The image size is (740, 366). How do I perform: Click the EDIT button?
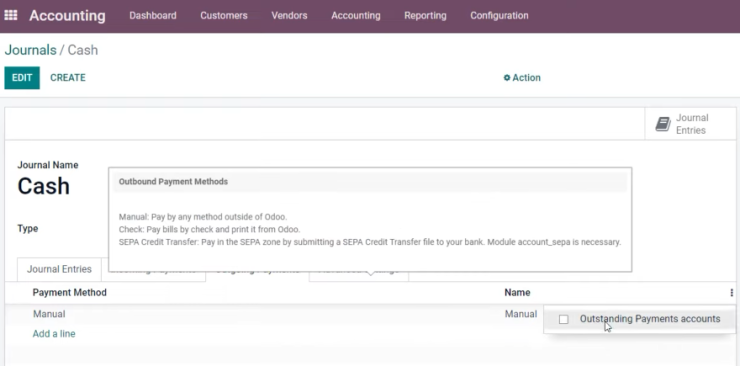(22, 78)
